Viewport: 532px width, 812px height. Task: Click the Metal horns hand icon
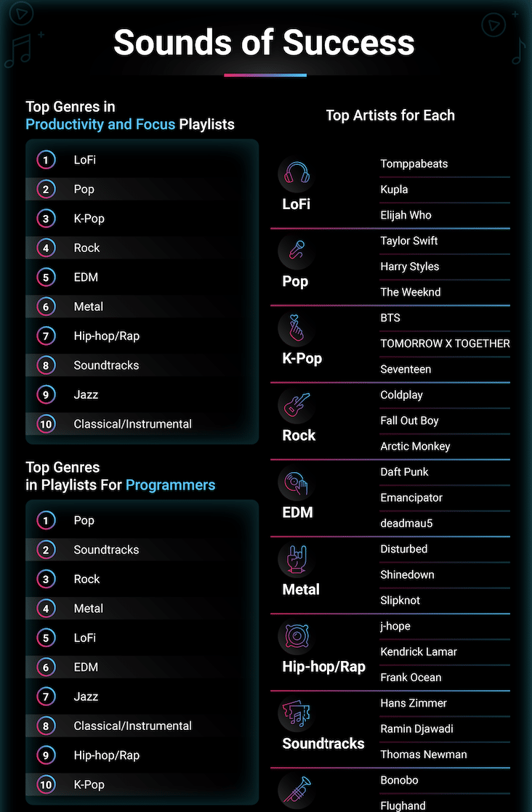click(x=297, y=559)
